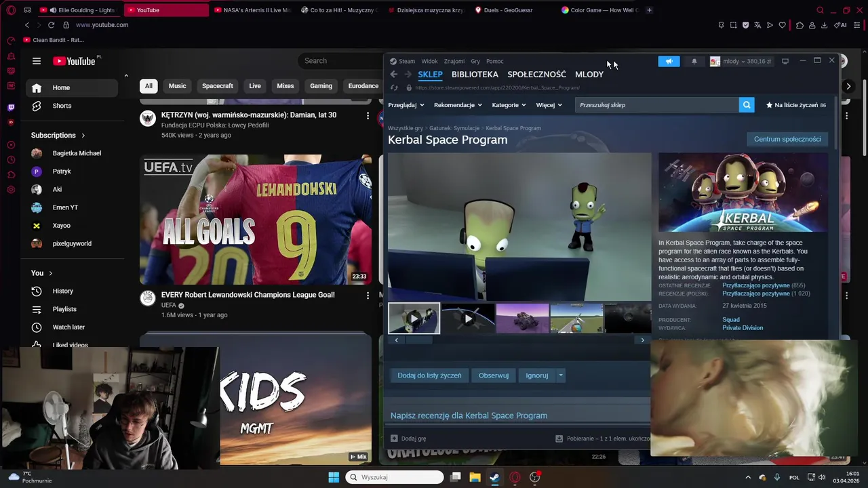Click Private Division publisher link
Image resolution: width=868 pixels, height=488 pixels.
click(x=743, y=328)
